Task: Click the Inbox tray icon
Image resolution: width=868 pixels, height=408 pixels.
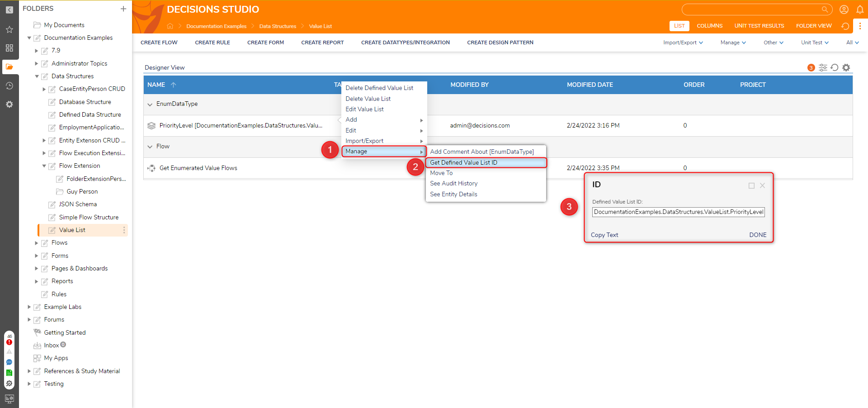Action: click(37, 346)
